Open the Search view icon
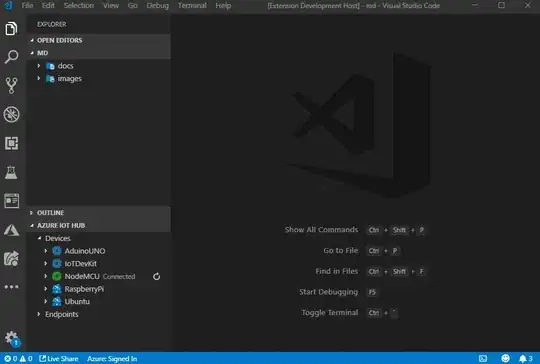The image size is (540, 364). [11, 57]
